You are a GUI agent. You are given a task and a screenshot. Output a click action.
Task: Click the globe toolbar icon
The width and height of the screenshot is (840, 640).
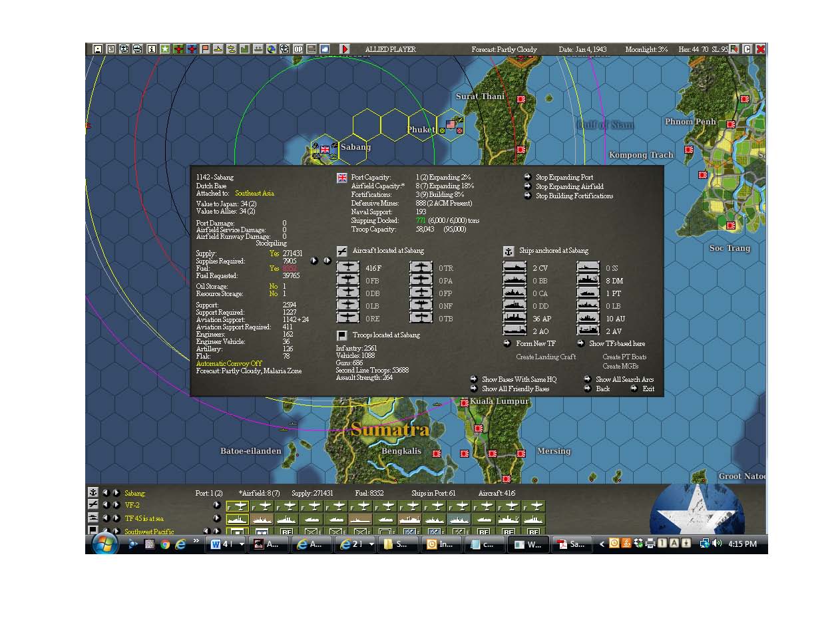272,49
